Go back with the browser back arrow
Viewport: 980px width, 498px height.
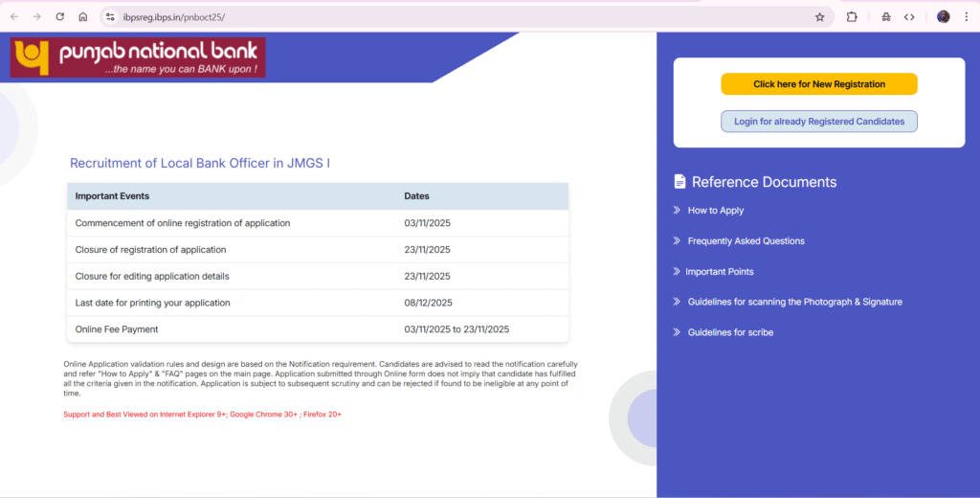pos(13,17)
